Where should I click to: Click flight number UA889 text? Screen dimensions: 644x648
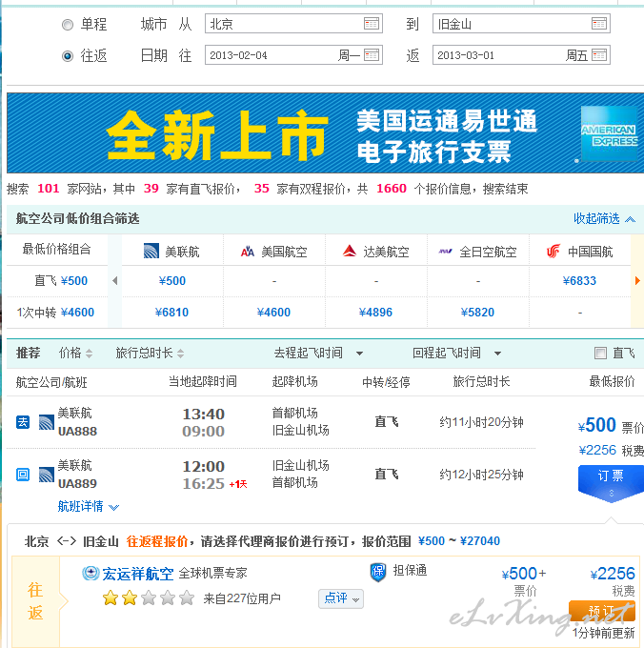point(77,483)
